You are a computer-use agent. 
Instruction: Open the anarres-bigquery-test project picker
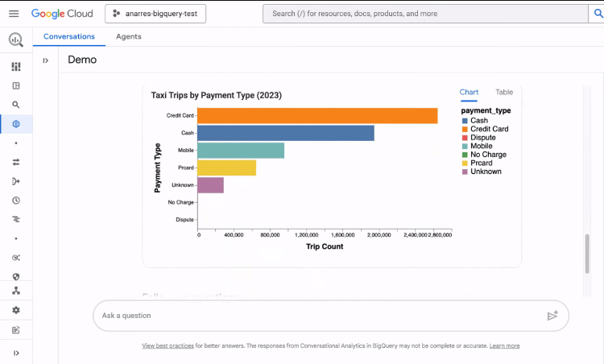(x=155, y=14)
